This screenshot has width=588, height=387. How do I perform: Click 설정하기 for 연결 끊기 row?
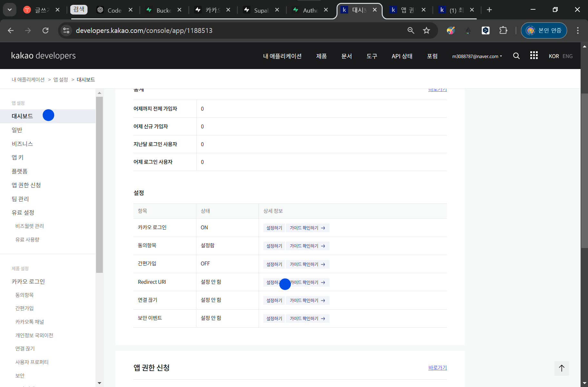click(274, 300)
